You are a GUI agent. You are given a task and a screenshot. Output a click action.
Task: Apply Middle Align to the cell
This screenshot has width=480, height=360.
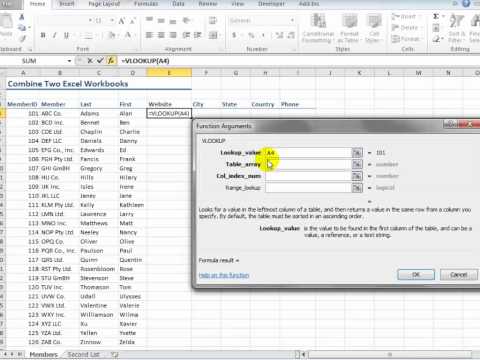[x=161, y=21]
